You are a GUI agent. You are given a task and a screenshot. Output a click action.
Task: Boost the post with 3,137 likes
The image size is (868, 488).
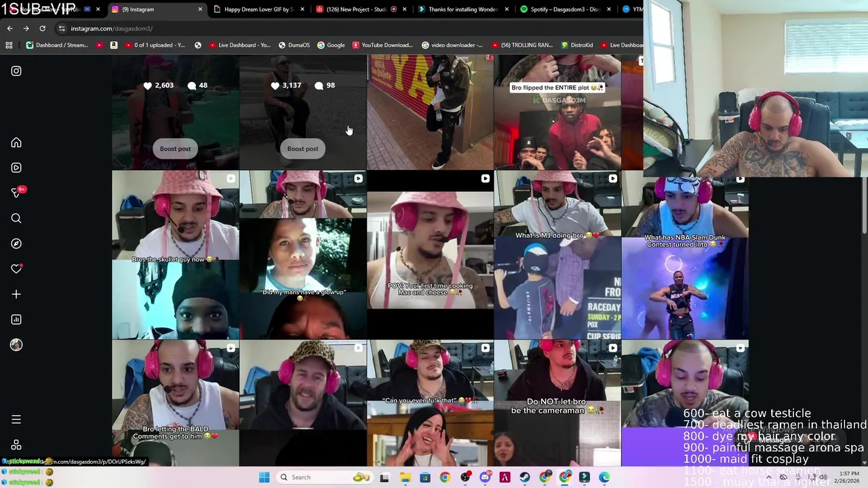tap(302, 148)
